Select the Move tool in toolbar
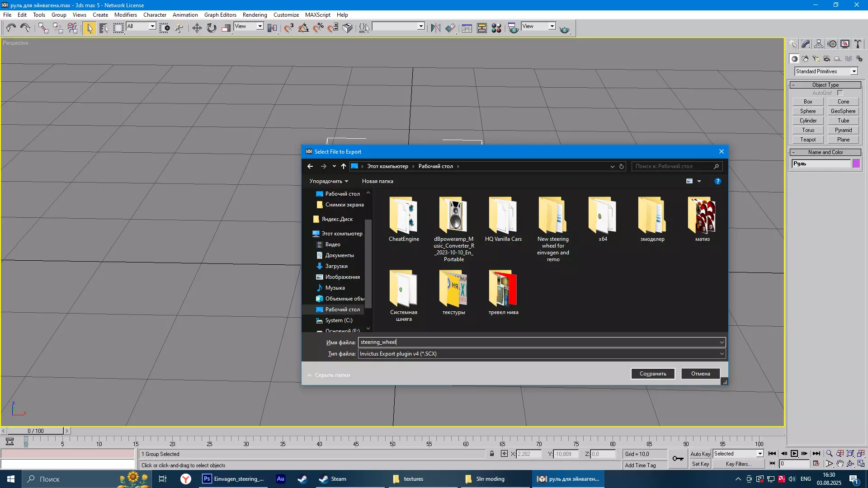Viewport: 868px width, 488px height. [x=197, y=28]
